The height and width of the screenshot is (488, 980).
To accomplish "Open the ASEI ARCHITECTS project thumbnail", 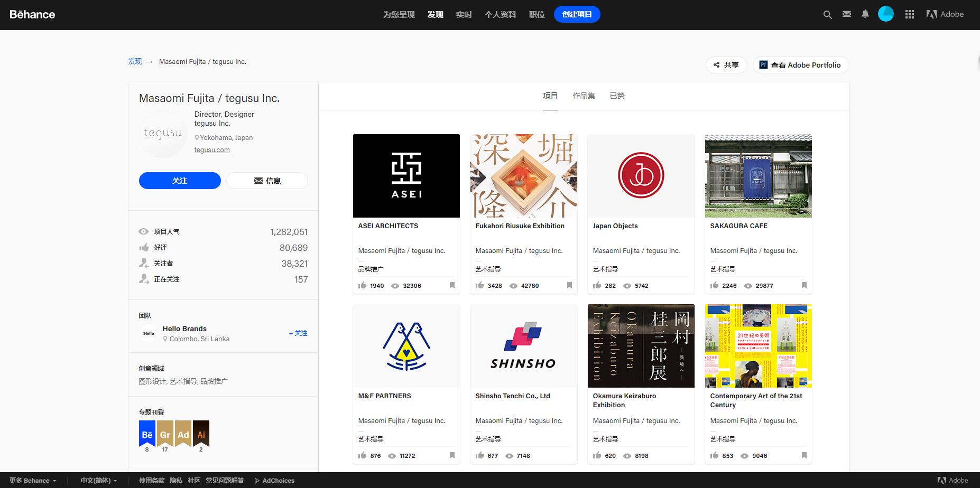I will click(x=406, y=176).
